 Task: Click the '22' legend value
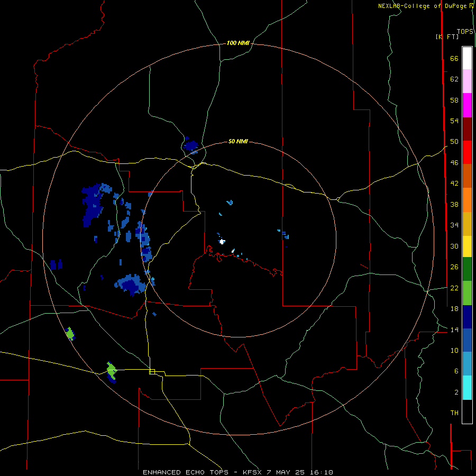[454, 288]
